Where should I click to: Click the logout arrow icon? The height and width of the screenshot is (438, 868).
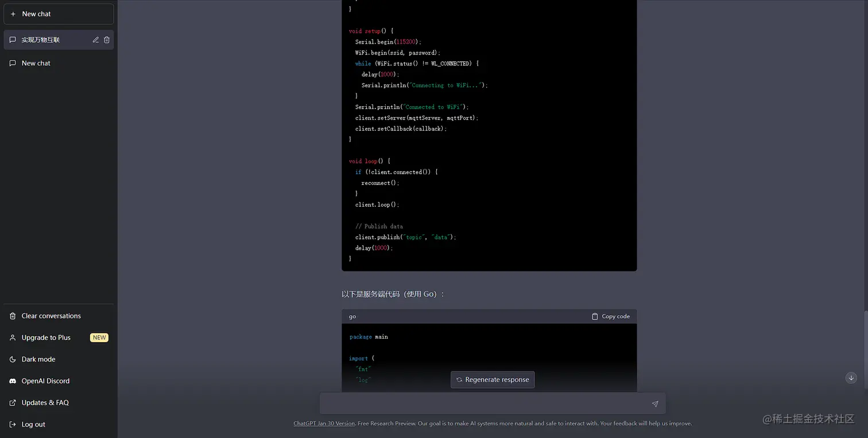click(13, 425)
